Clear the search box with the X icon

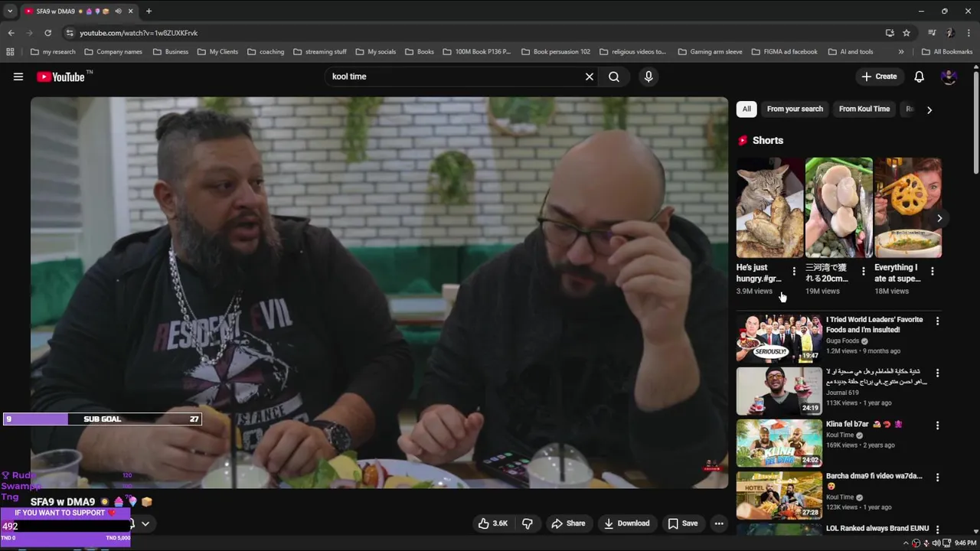[590, 77]
